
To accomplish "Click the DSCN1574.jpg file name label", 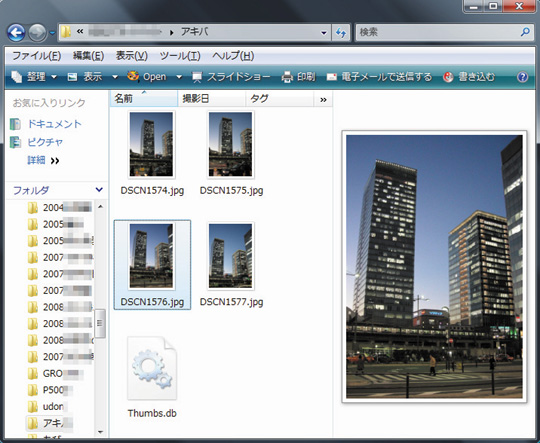I will click(x=152, y=190).
